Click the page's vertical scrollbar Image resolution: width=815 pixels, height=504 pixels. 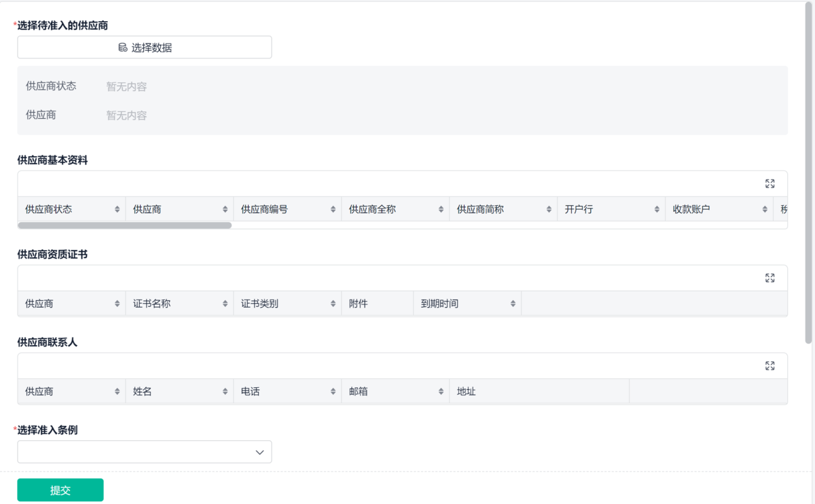click(x=808, y=170)
